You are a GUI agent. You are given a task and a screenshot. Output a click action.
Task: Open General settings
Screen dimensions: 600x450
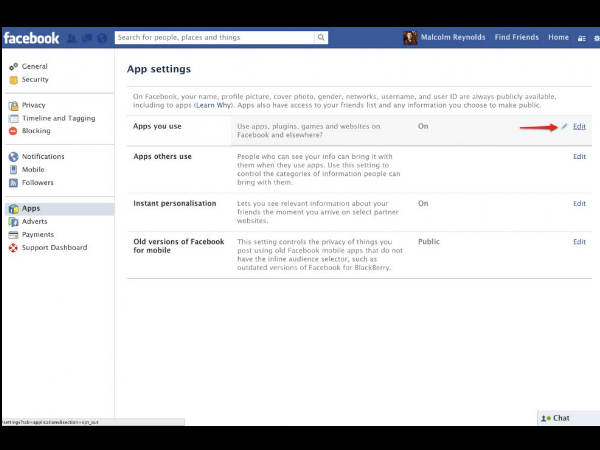point(34,66)
